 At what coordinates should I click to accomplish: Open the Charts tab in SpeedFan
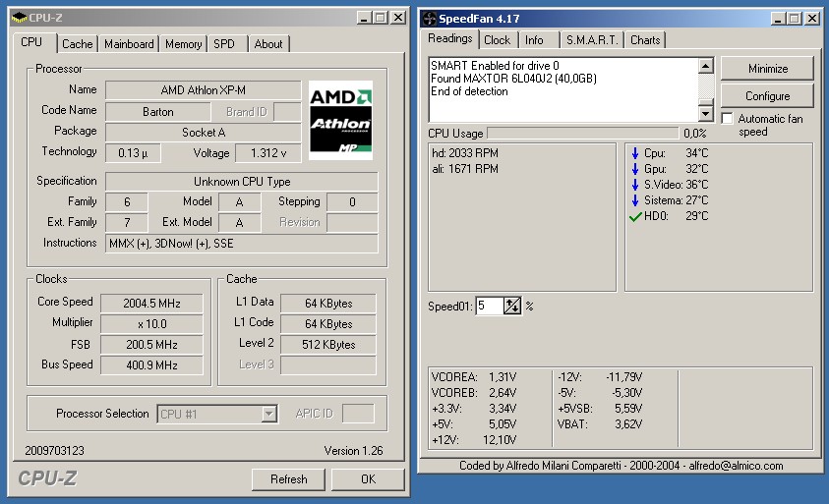pyautogui.click(x=645, y=40)
